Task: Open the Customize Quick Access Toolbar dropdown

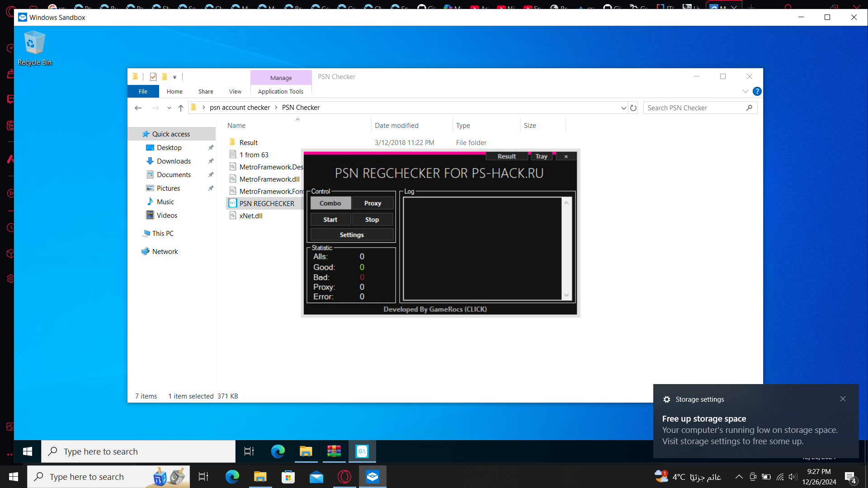Action: click(x=175, y=77)
